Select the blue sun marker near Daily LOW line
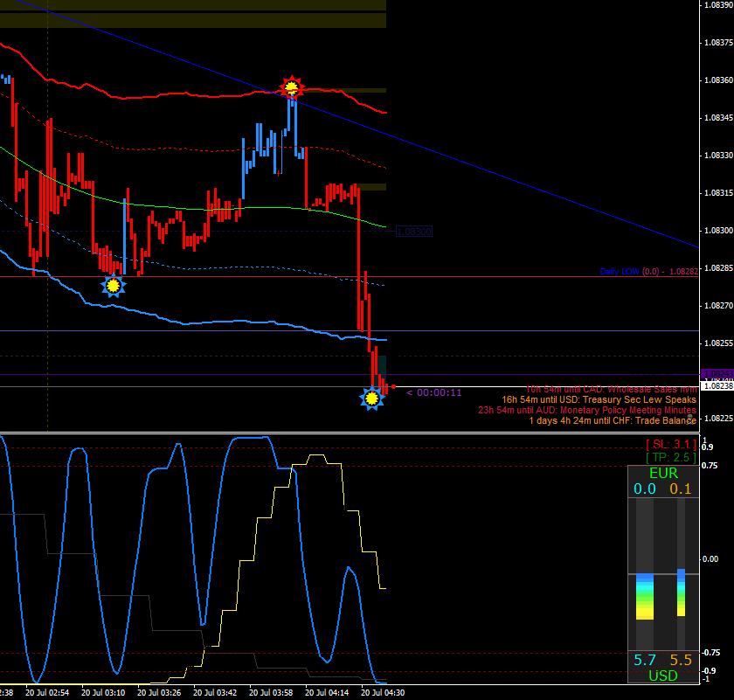This screenshot has height=700, width=734. tap(114, 285)
